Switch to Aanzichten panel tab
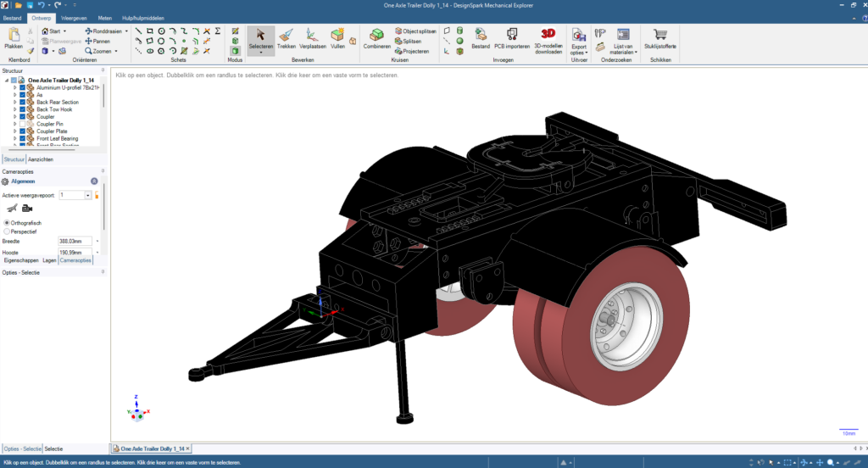 pos(41,159)
